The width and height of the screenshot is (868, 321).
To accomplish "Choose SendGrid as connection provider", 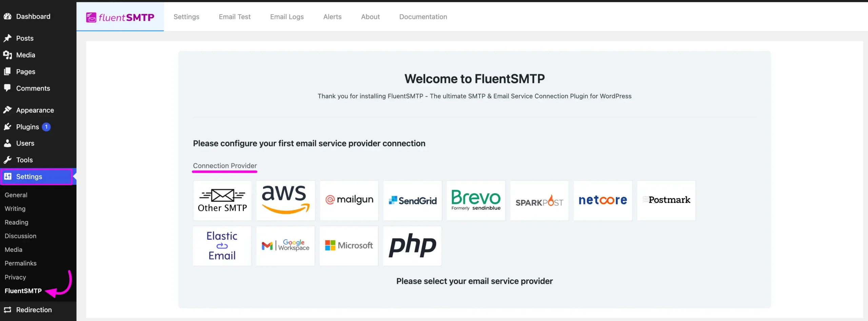I will [413, 200].
